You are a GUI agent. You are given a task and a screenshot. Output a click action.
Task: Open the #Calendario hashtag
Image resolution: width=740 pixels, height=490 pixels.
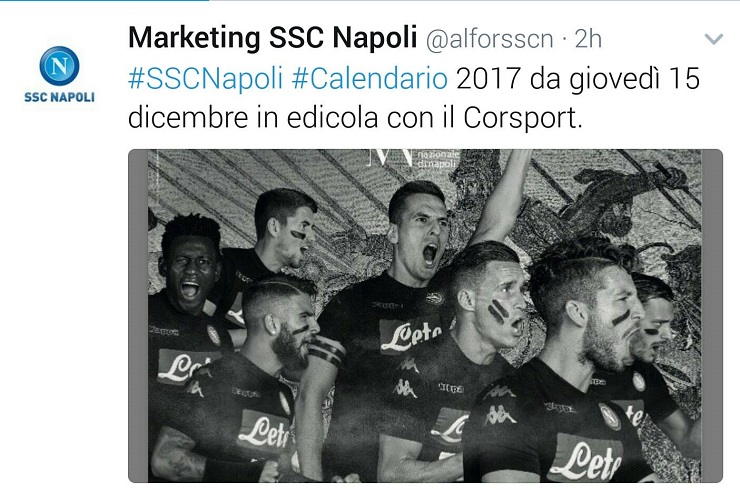coord(370,78)
